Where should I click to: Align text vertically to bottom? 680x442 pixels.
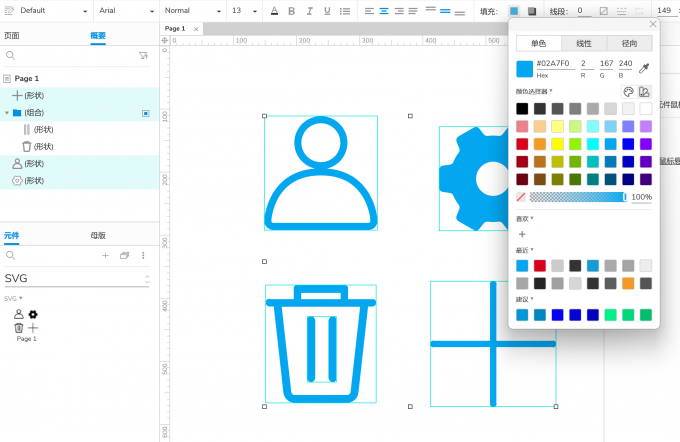(460, 13)
